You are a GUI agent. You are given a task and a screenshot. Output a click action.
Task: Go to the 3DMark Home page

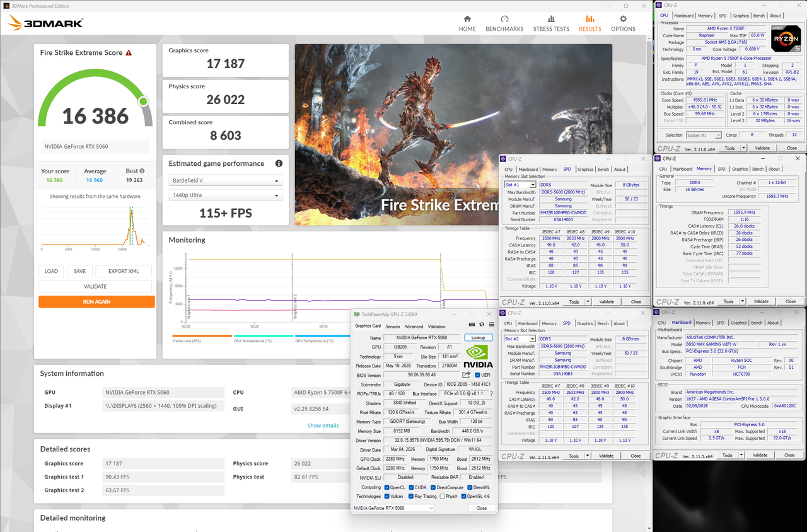(x=467, y=23)
